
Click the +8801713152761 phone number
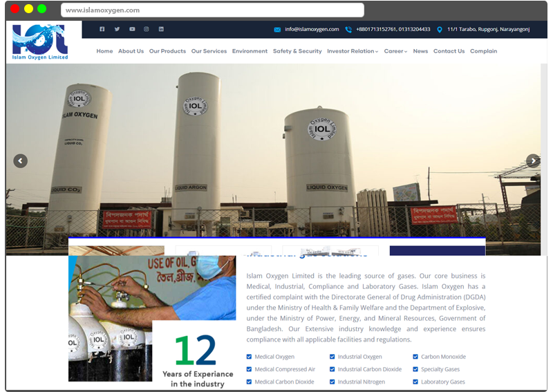pyautogui.click(x=376, y=29)
